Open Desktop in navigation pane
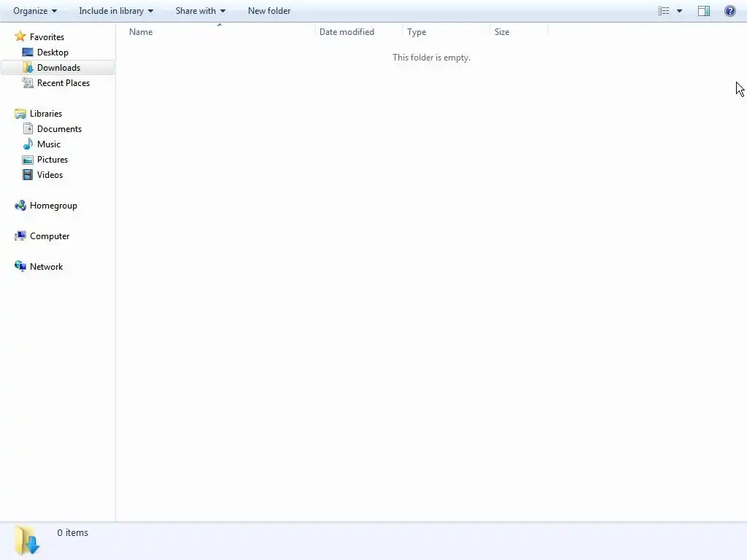The image size is (747, 560). click(53, 52)
